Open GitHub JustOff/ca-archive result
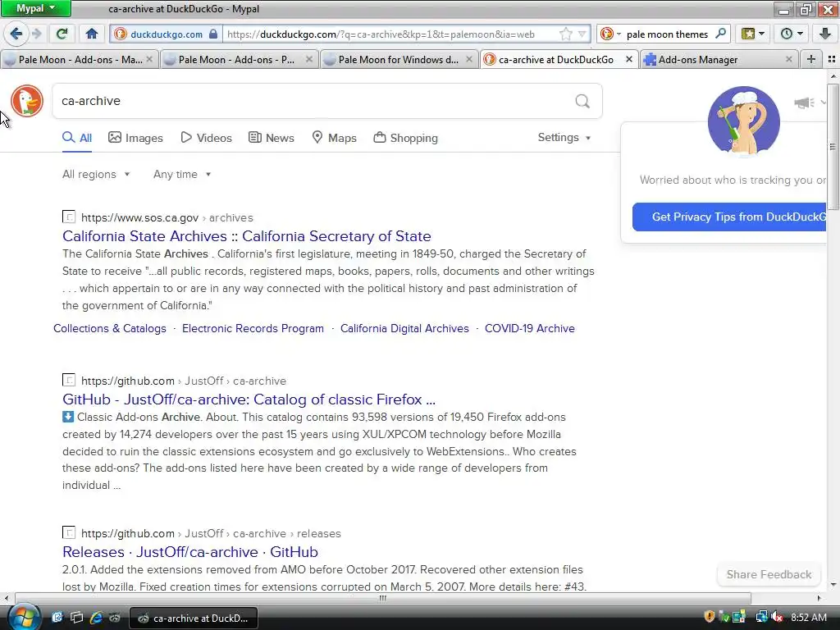 click(249, 399)
